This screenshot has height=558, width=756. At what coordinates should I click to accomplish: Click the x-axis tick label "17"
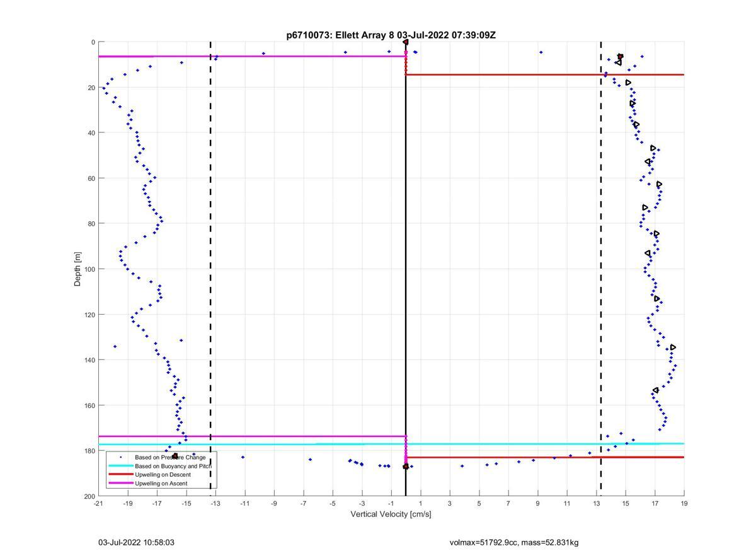tap(655, 504)
